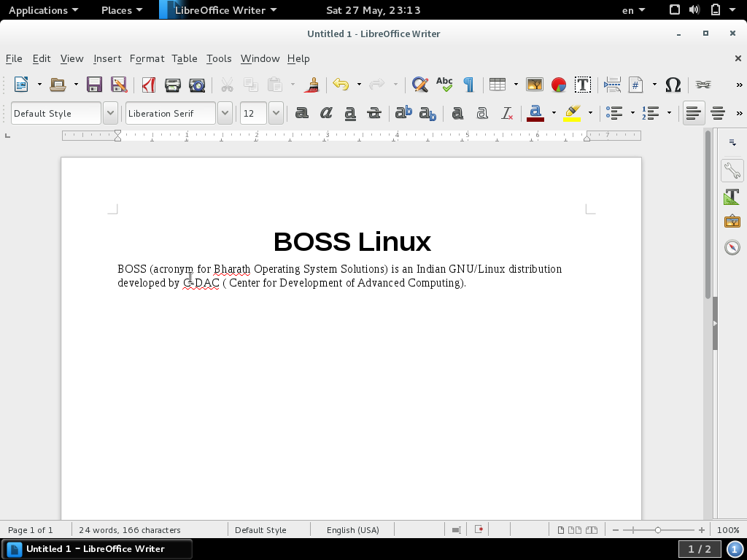This screenshot has height=560, width=747.
Task: Click the Open folder icon
Action: 58,85
